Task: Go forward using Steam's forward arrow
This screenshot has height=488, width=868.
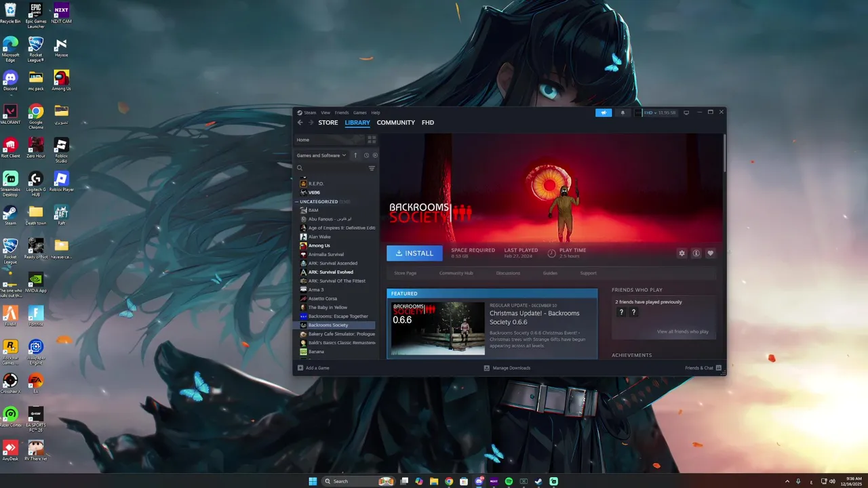Action: point(311,123)
